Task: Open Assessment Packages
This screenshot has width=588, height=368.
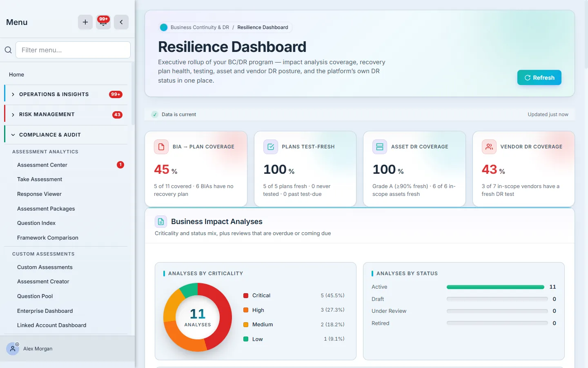Action: pos(46,209)
